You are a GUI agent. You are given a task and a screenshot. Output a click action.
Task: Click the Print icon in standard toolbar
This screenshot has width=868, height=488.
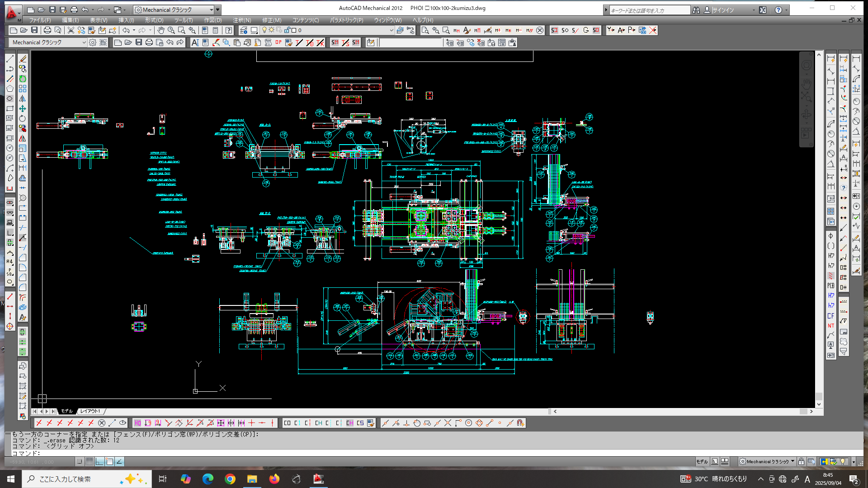(x=47, y=30)
